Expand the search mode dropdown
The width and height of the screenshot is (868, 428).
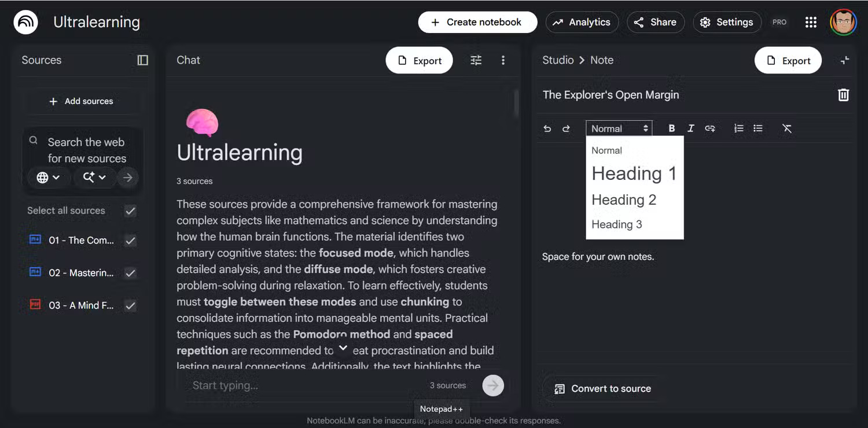(94, 178)
